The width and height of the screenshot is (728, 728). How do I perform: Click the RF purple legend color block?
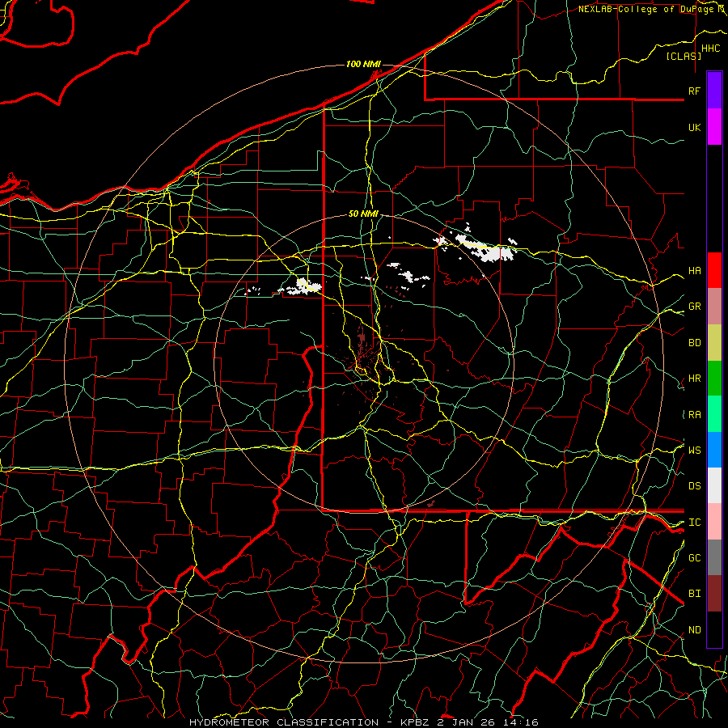pos(714,91)
